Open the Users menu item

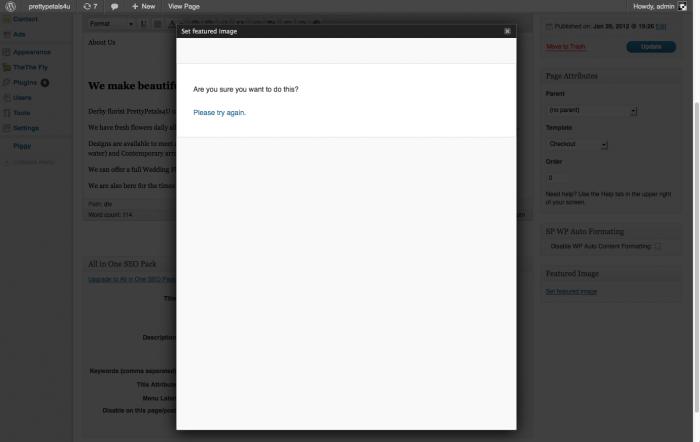pyautogui.click(x=22, y=98)
